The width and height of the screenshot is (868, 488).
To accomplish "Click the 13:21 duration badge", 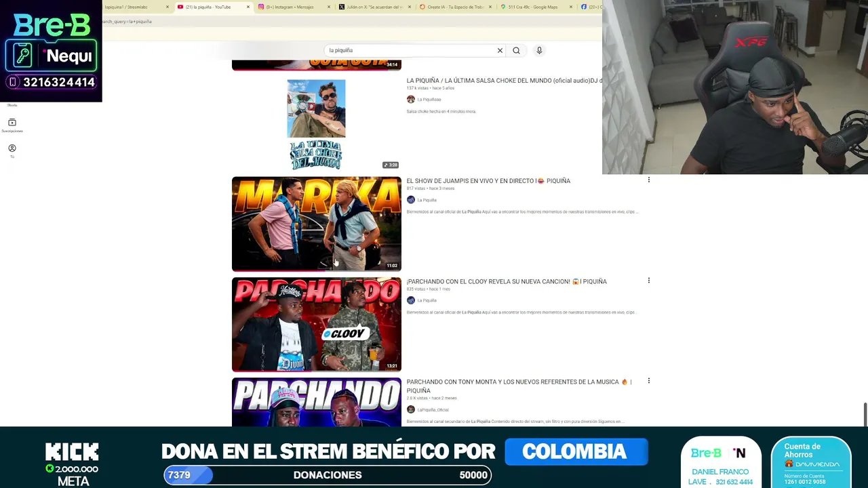I will (x=392, y=366).
